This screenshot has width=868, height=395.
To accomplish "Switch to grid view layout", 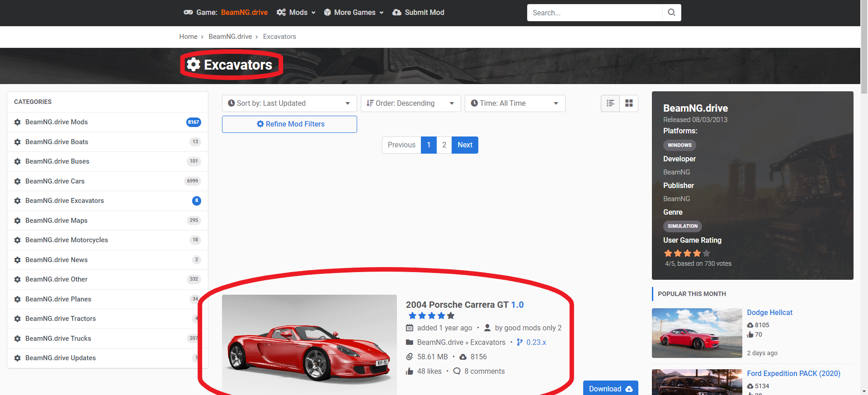I will 629,103.
